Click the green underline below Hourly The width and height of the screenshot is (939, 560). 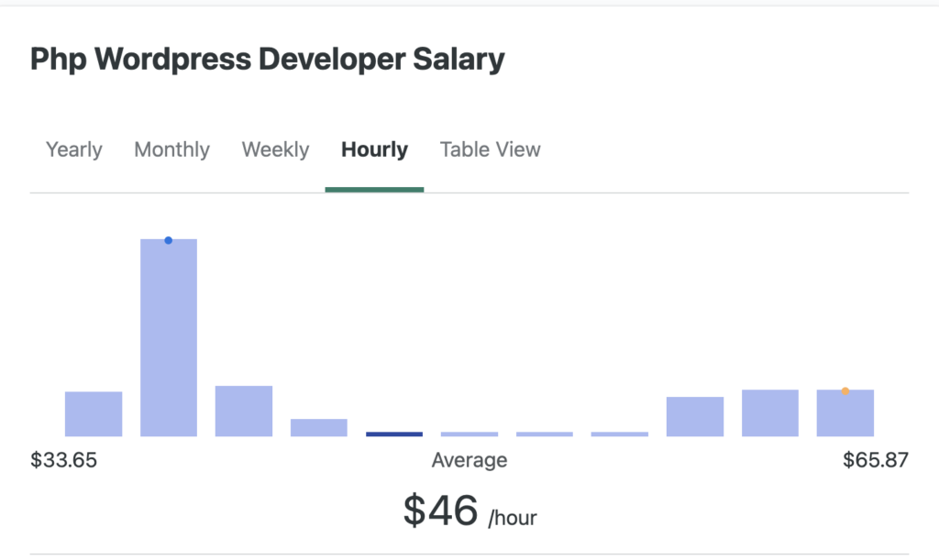(374, 190)
